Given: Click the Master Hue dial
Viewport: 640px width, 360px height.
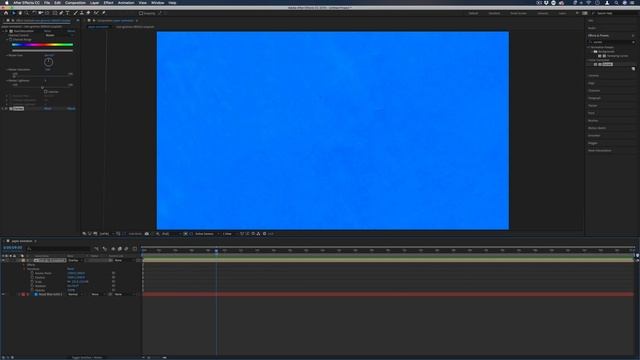Looking at the screenshot, I should [x=48, y=62].
